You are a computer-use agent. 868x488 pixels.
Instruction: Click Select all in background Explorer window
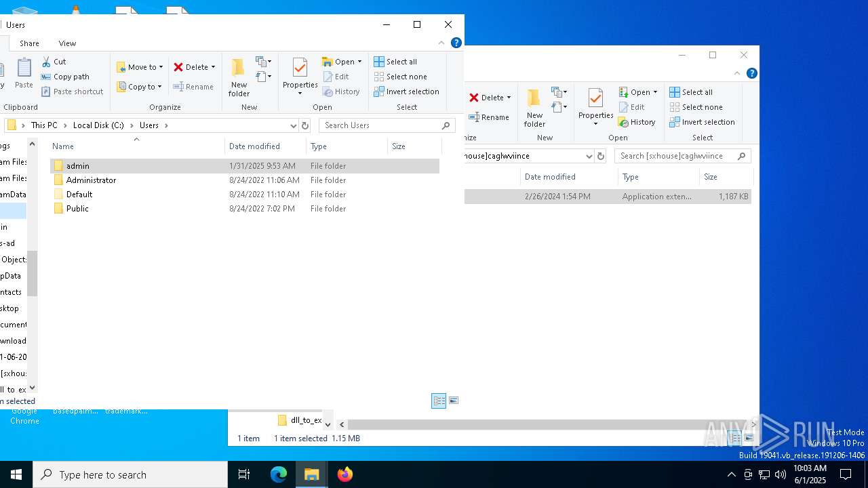(691, 92)
